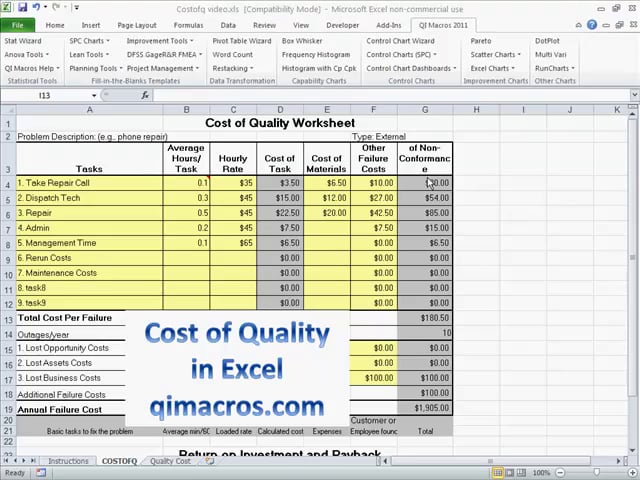Click the vertical scrollbar thumb
The width and height of the screenshot is (640, 480).
click(632, 257)
